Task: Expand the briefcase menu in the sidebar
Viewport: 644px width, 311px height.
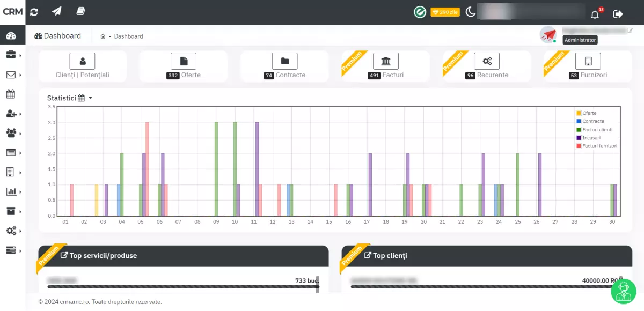Action: click(12, 55)
